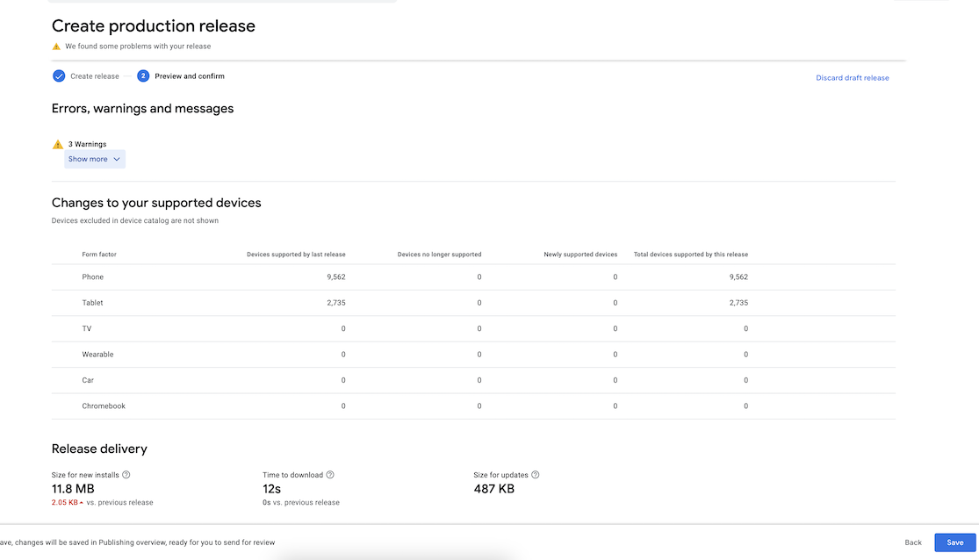Viewport: 979px width, 560px height.
Task: Click the 12s download time value
Action: pyautogui.click(x=271, y=489)
